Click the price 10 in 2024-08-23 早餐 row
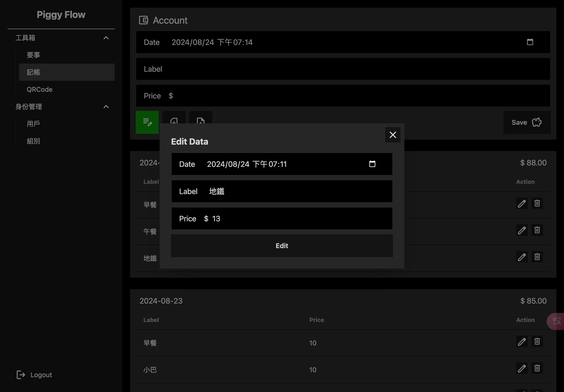This screenshot has width=564, height=392. click(x=313, y=343)
